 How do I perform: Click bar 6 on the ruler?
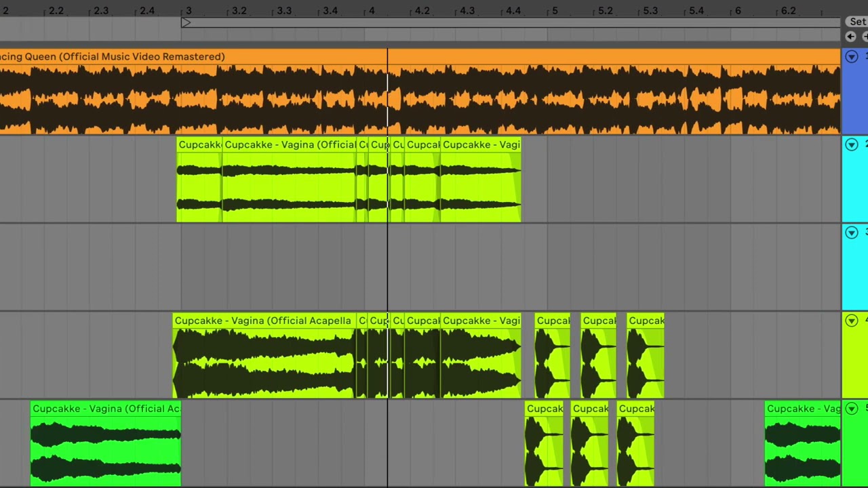[x=738, y=11]
